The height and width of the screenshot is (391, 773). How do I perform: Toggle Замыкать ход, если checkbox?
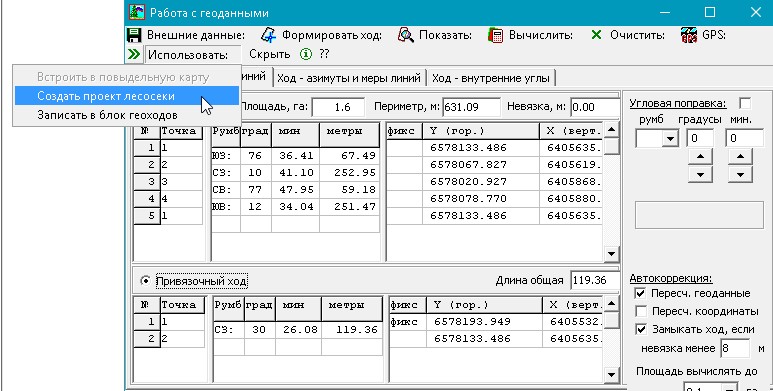[x=640, y=329]
